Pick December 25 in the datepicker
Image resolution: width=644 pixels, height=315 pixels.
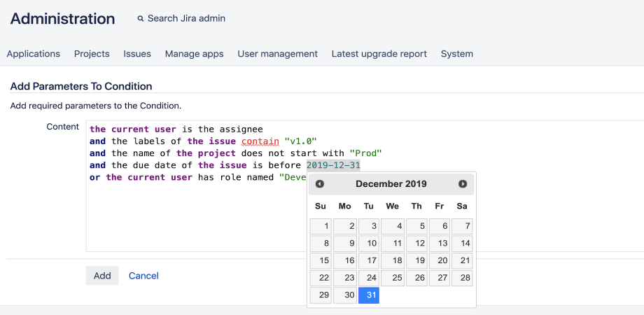393,278
